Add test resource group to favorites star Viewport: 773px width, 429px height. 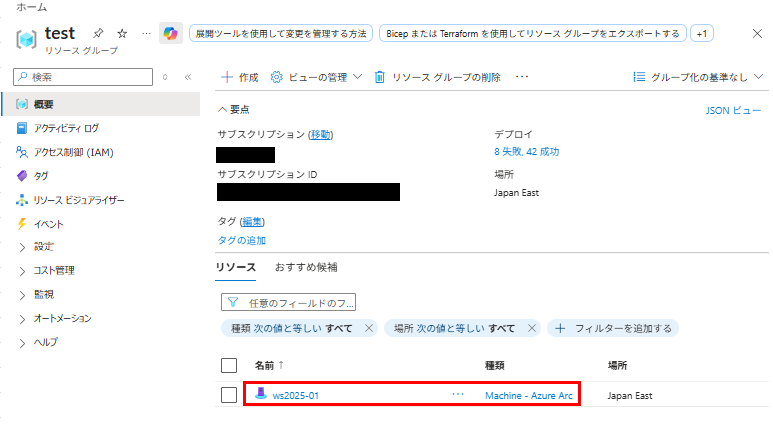coord(122,34)
